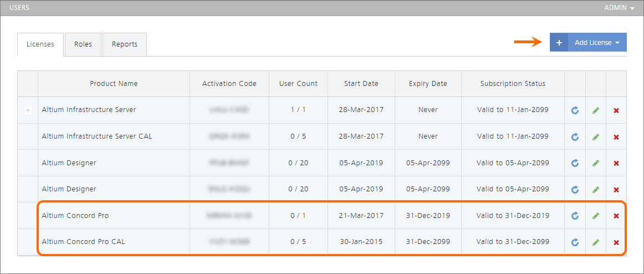The width and height of the screenshot is (644, 274).
Task: Refresh the Altium Concord Pro CAL license
Action: 575,242
